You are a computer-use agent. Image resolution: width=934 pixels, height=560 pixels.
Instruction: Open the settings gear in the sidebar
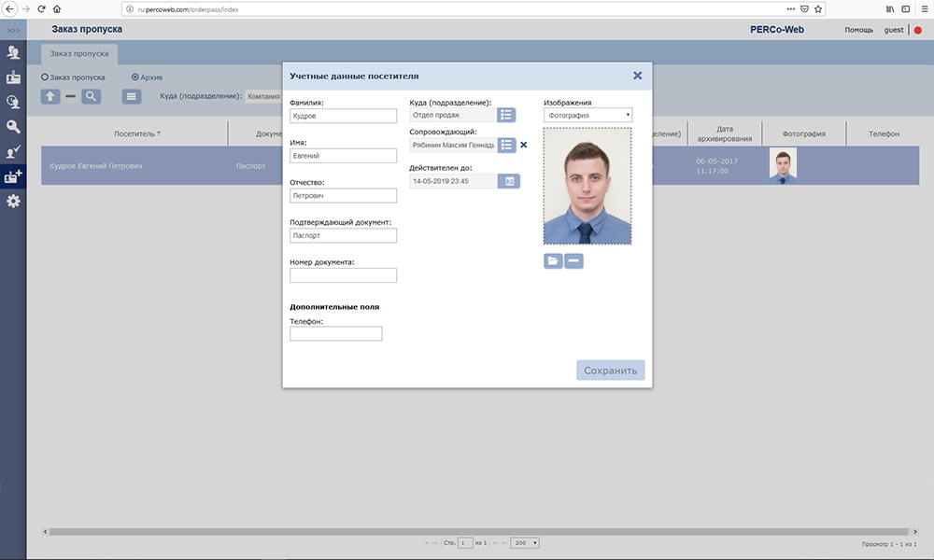tap(13, 201)
